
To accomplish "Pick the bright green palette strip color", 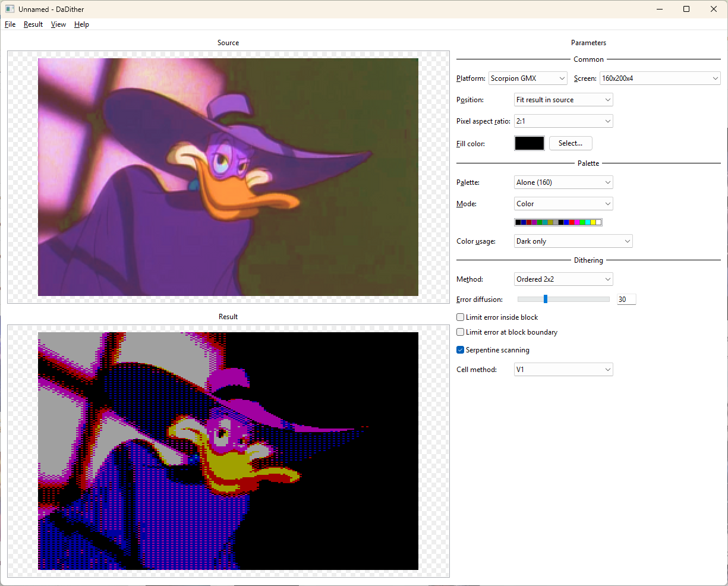I will (x=582, y=222).
